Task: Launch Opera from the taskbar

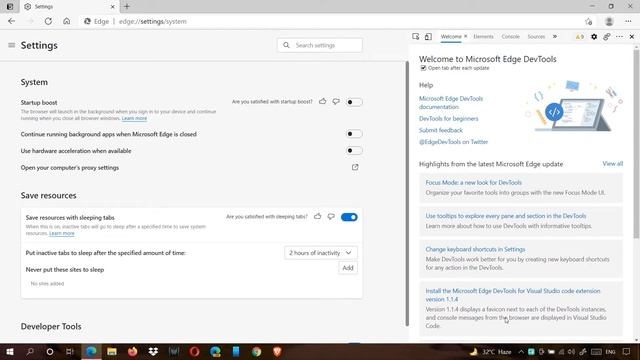Action: click(x=194, y=351)
